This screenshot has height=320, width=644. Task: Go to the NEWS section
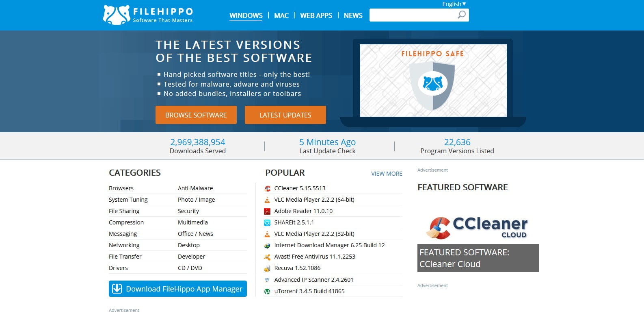[x=353, y=15]
